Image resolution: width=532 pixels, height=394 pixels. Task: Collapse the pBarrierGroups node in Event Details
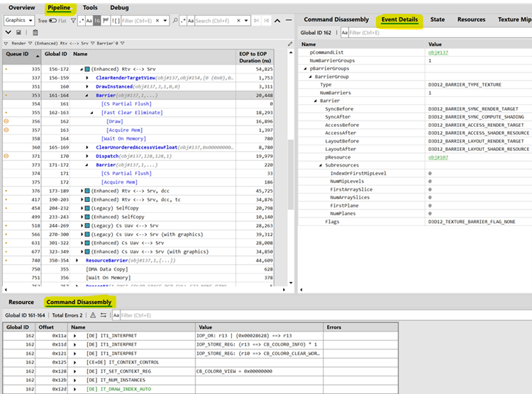305,69
